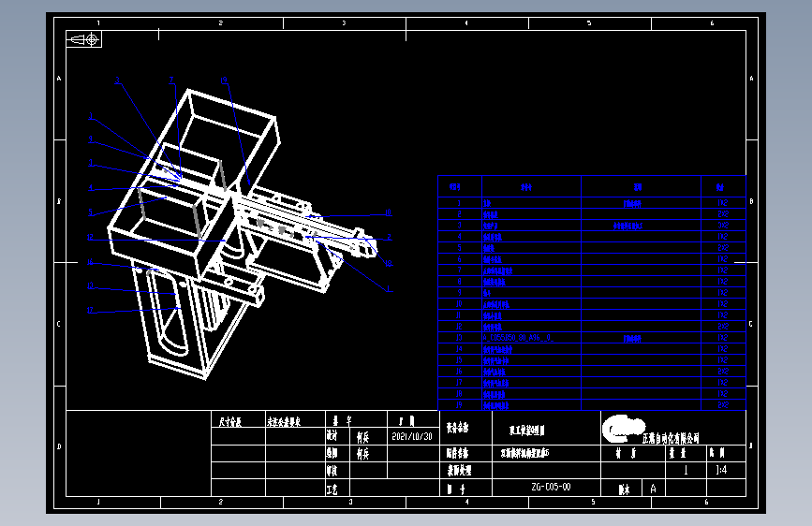Click balloon number 1 at the lower right of the assembly
The width and height of the screenshot is (812, 526).
click(x=389, y=289)
